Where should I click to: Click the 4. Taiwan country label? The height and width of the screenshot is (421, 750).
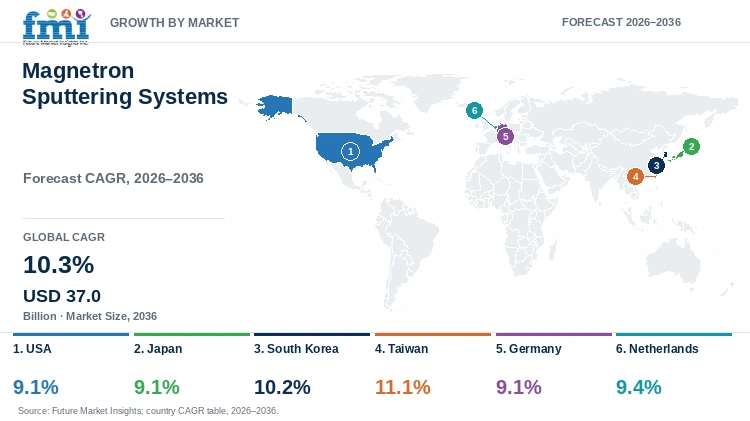click(x=401, y=349)
